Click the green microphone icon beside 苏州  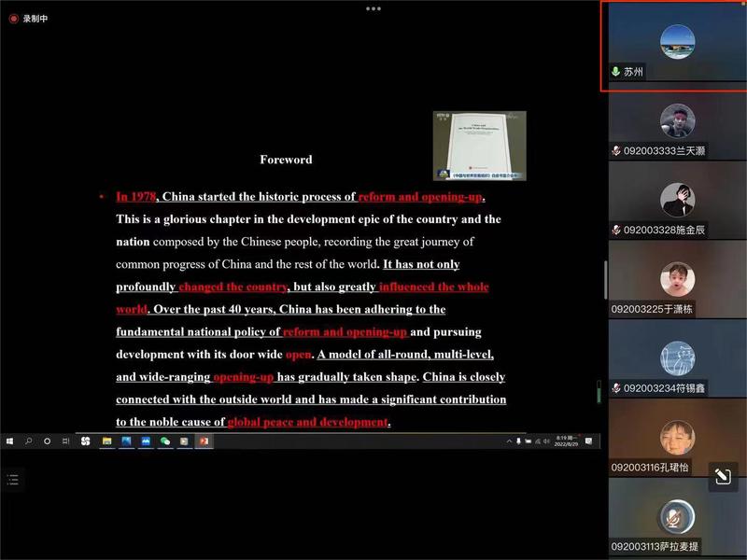(x=615, y=72)
